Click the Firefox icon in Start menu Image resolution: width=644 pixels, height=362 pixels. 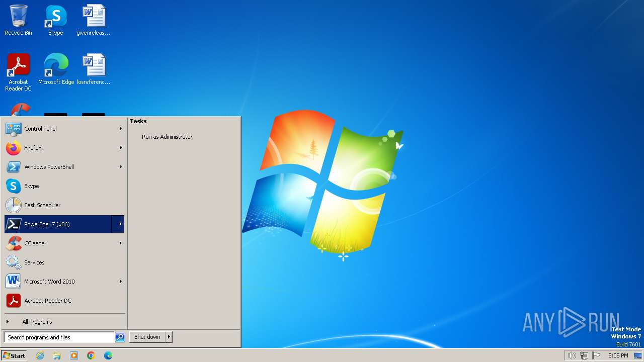click(13, 148)
